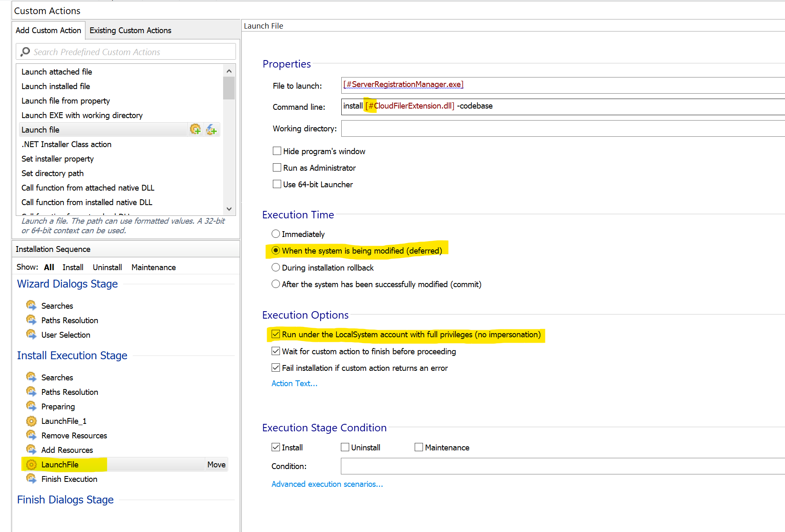Select commit execution time option
785x532 pixels.
click(x=276, y=284)
